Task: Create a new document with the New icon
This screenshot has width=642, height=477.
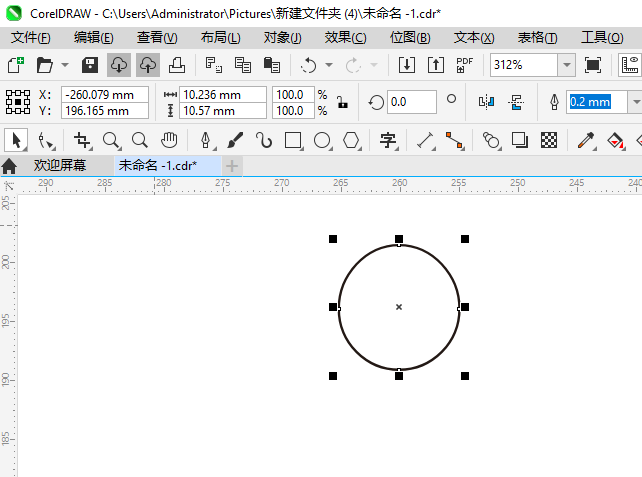Action: pos(16,65)
